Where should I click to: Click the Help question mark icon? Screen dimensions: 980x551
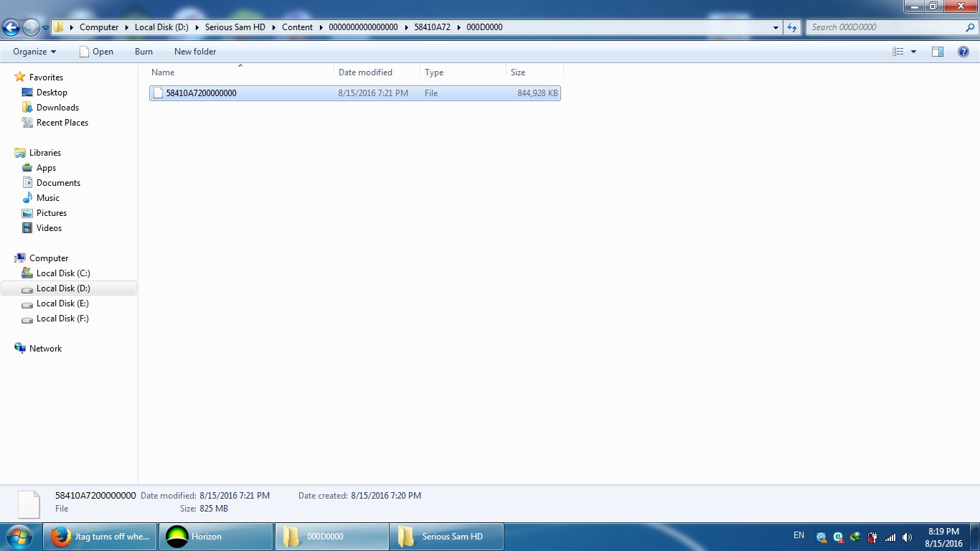(963, 52)
